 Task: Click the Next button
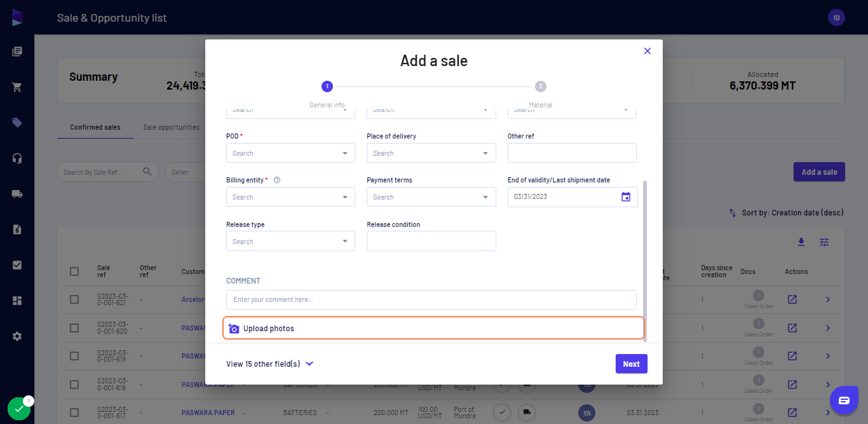tap(632, 364)
